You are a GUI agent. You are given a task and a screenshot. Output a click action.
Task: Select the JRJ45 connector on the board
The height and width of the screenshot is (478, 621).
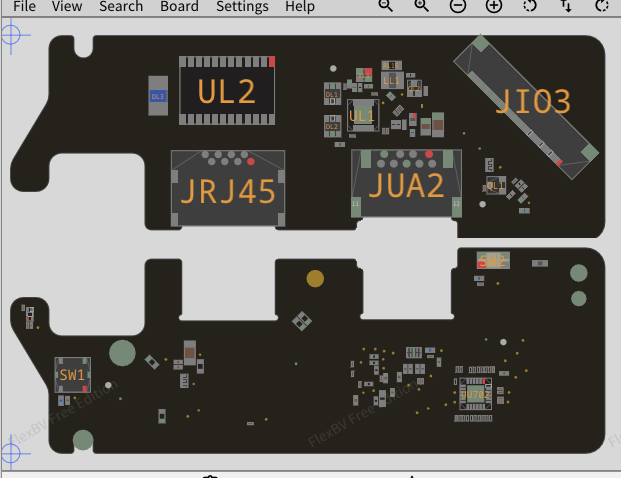227,190
